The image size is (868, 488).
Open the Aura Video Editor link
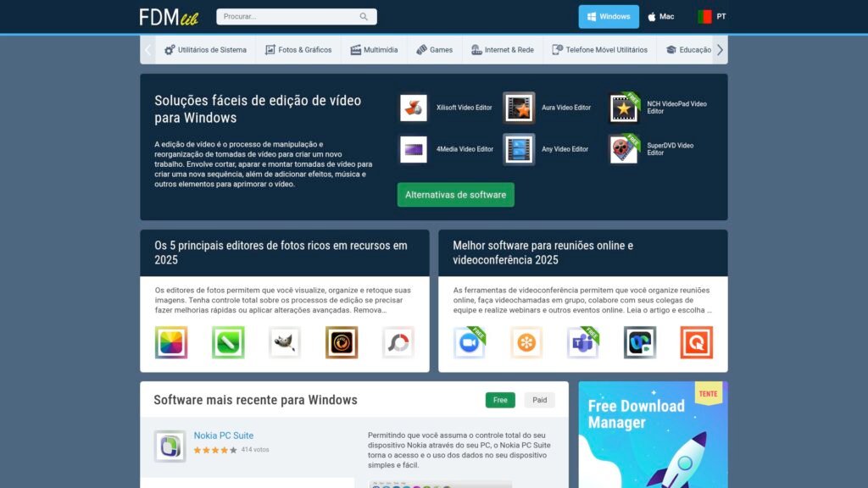565,108
